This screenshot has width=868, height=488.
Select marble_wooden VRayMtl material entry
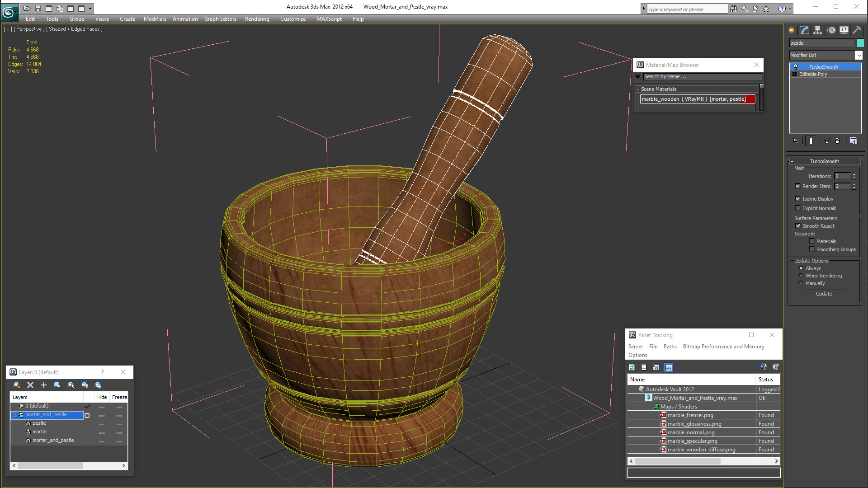click(x=698, y=99)
